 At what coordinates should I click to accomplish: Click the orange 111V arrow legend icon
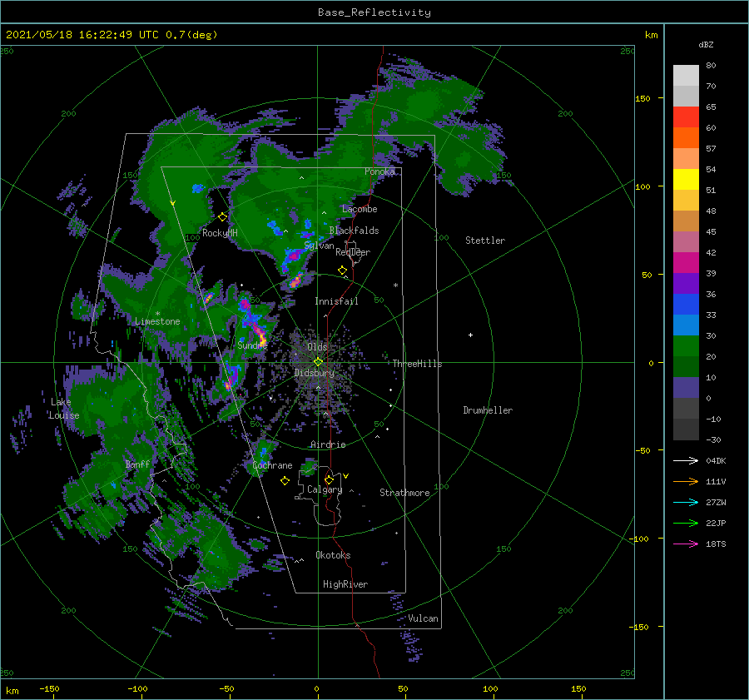coord(686,482)
